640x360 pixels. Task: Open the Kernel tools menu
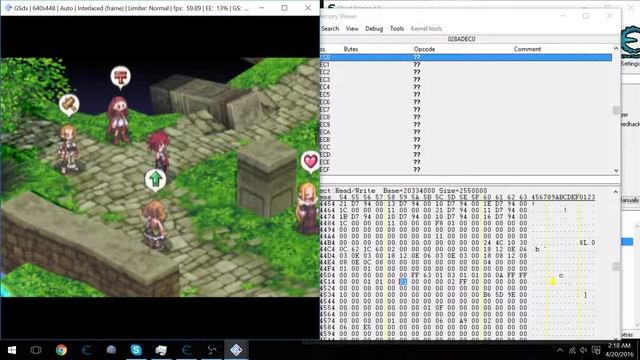[x=426, y=29]
